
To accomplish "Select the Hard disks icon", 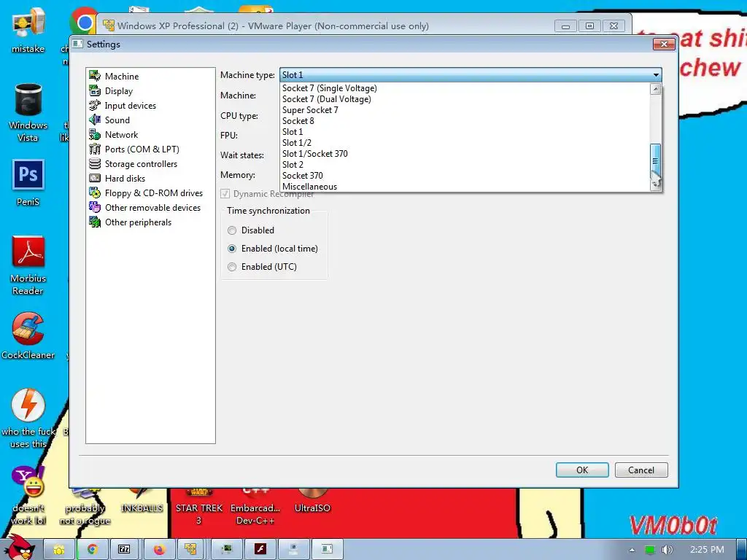I will pyautogui.click(x=95, y=178).
